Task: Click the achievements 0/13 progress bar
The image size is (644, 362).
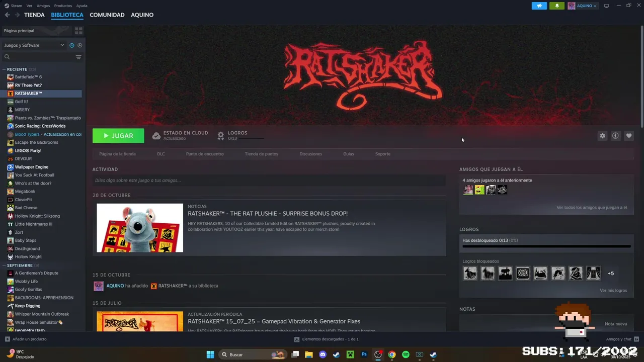Action: [546, 246]
